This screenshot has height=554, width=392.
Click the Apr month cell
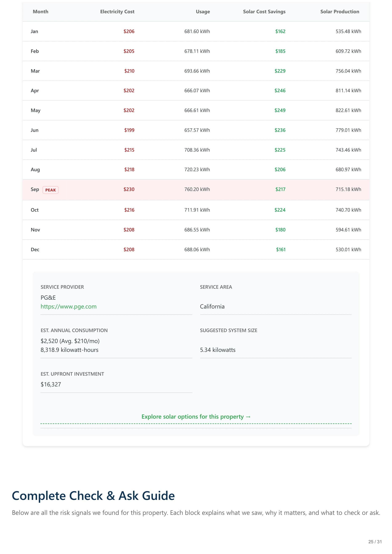click(x=35, y=91)
